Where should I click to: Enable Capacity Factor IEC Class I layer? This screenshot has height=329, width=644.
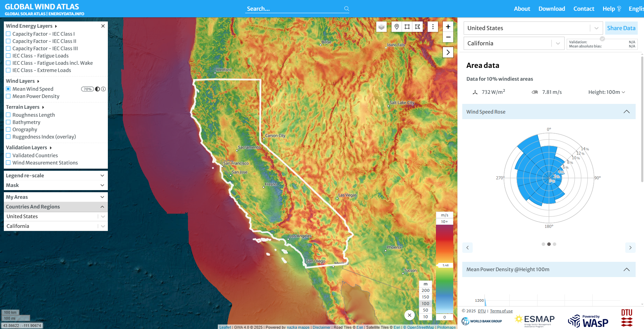tap(8, 34)
